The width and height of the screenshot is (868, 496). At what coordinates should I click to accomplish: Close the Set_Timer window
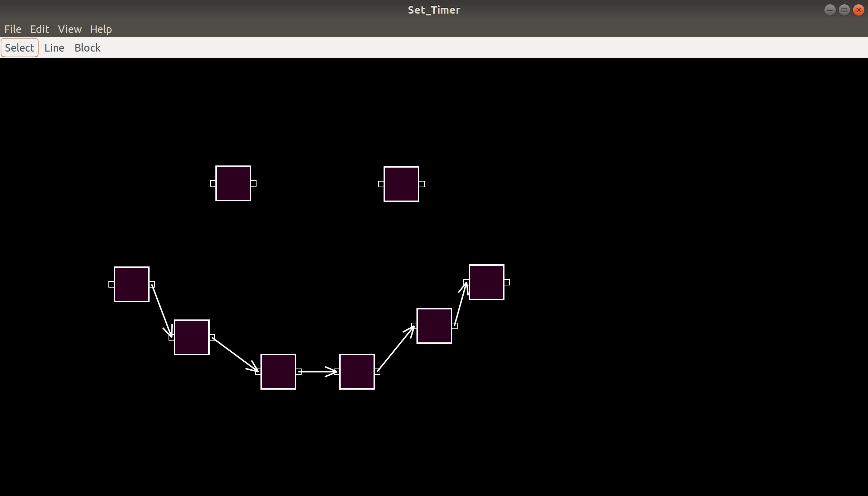(859, 10)
